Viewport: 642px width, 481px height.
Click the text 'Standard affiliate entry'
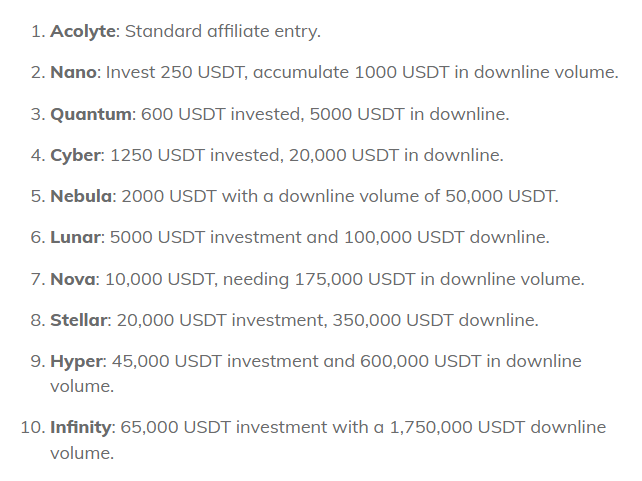click(221, 32)
